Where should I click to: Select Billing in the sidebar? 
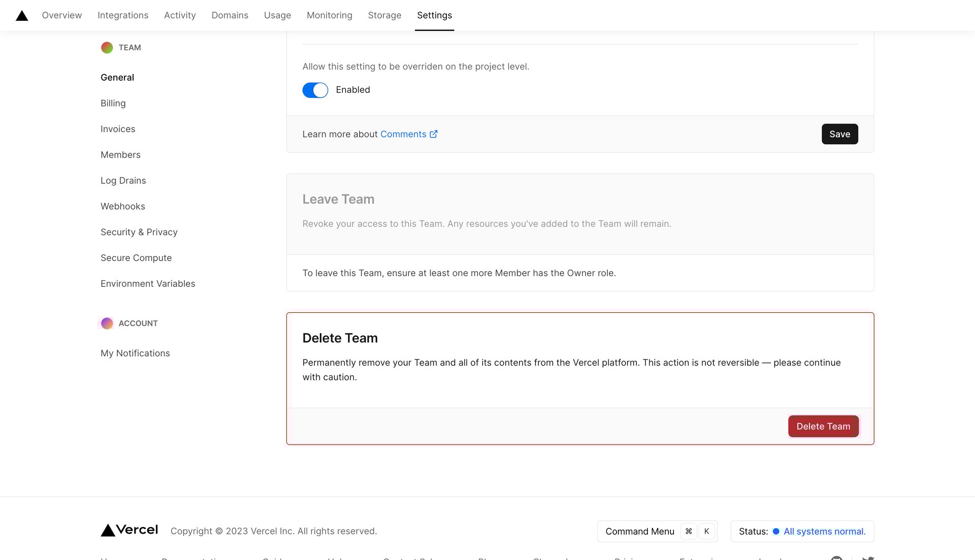(113, 104)
